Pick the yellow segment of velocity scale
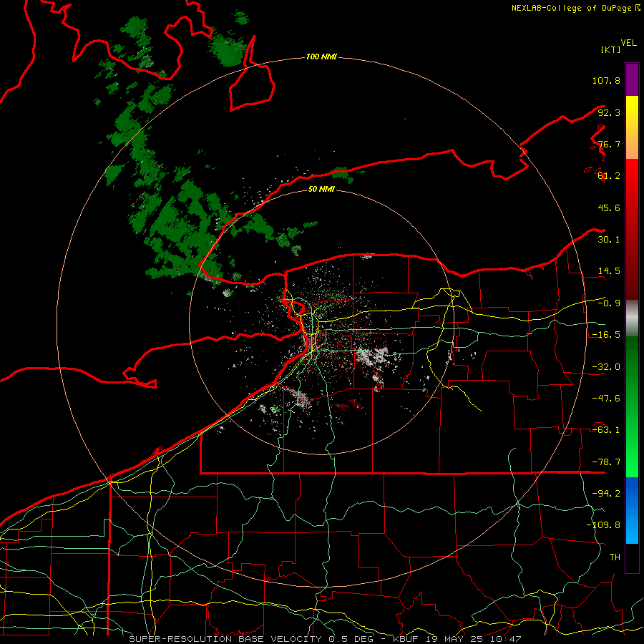This screenshot has height=644, width=644. 632,127
